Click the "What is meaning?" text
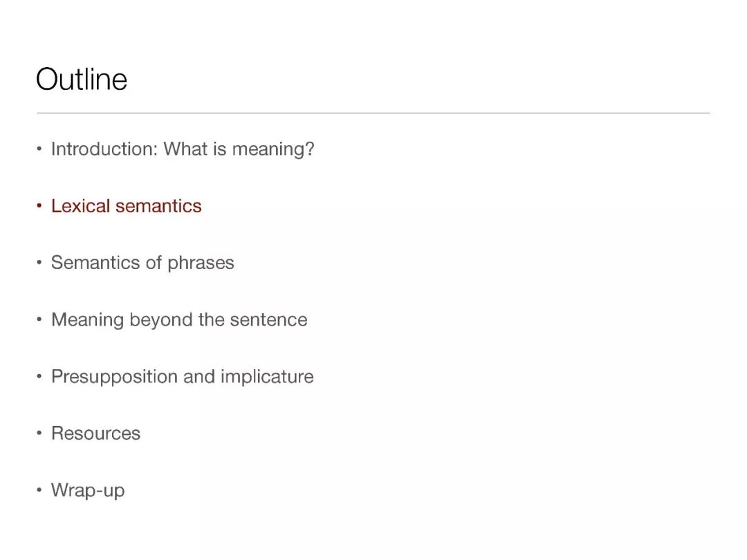This screenshot has height=560, width=747. [239, 149]
